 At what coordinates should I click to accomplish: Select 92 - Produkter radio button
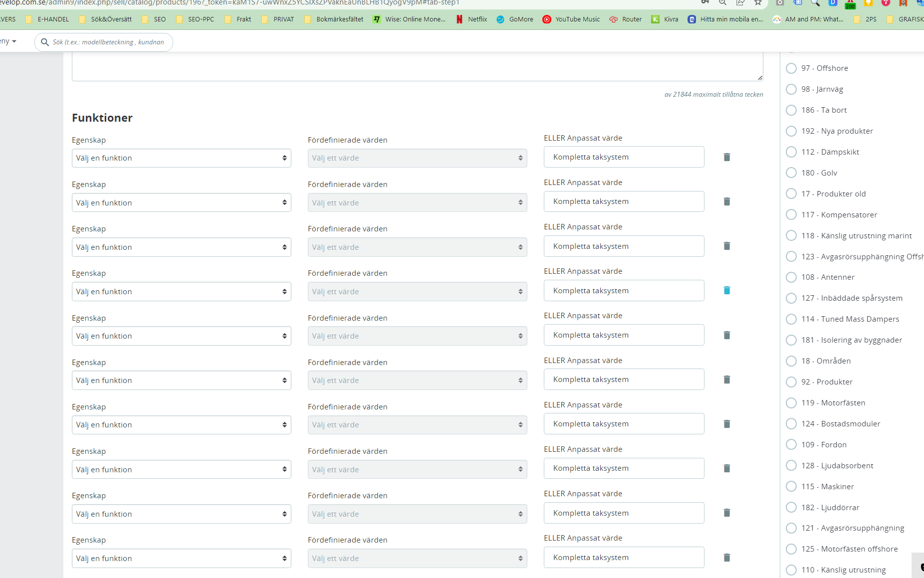coord(791,382)
